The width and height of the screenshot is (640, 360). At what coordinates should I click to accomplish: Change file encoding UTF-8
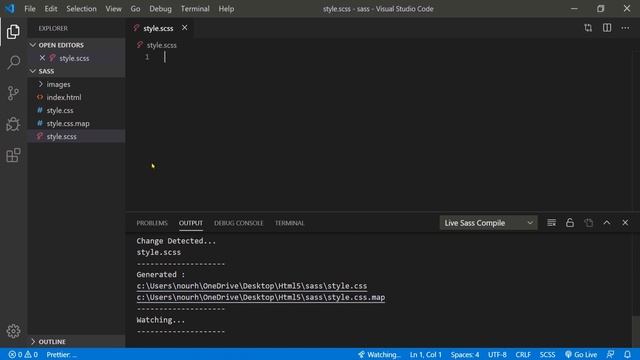497,354
